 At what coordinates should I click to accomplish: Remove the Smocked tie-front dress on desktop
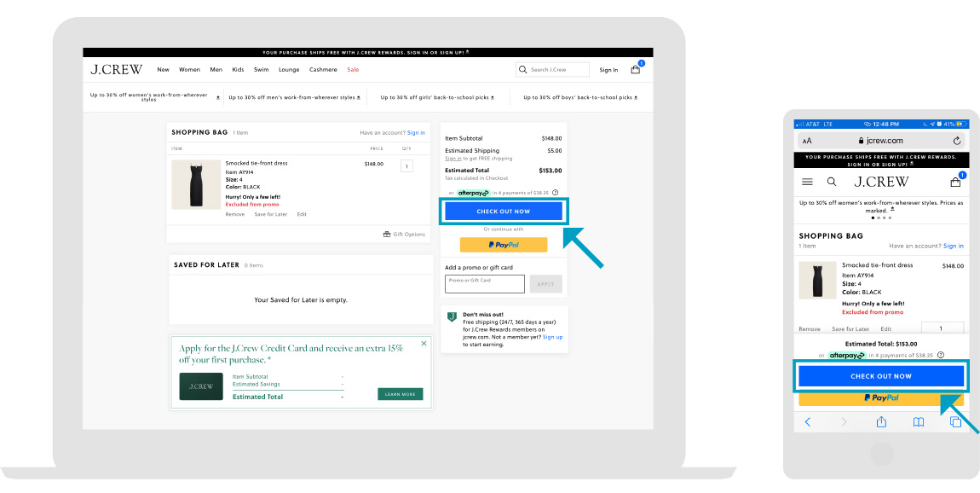[235, 214]
